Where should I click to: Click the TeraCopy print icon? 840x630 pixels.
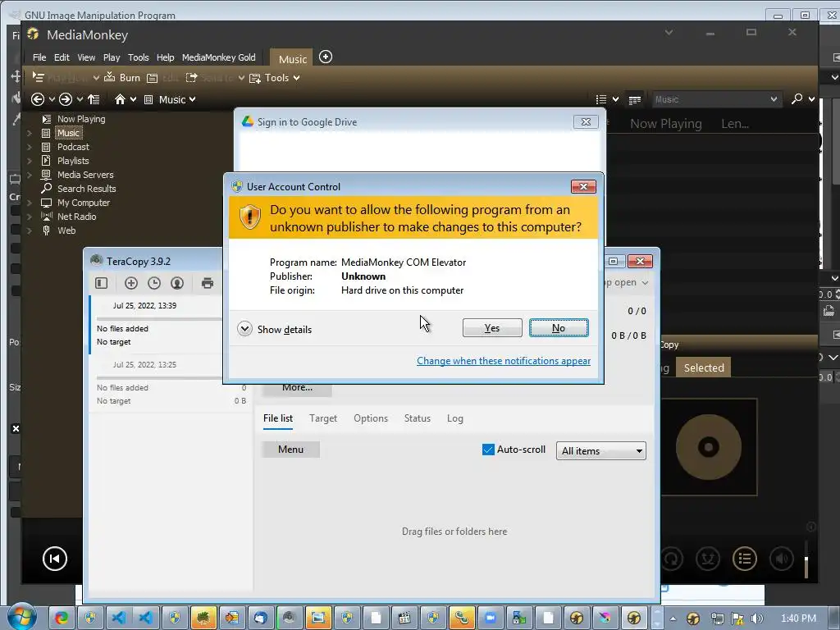click(208, 283)
